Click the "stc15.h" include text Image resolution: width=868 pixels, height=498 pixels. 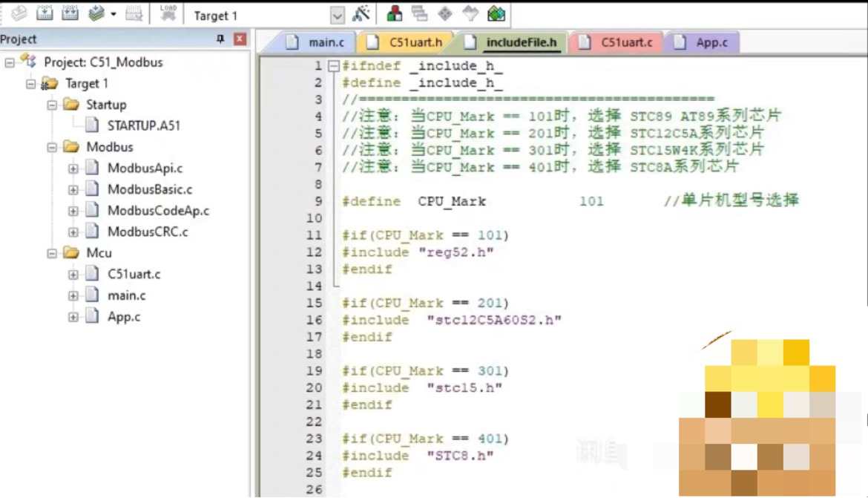[464, 387]
